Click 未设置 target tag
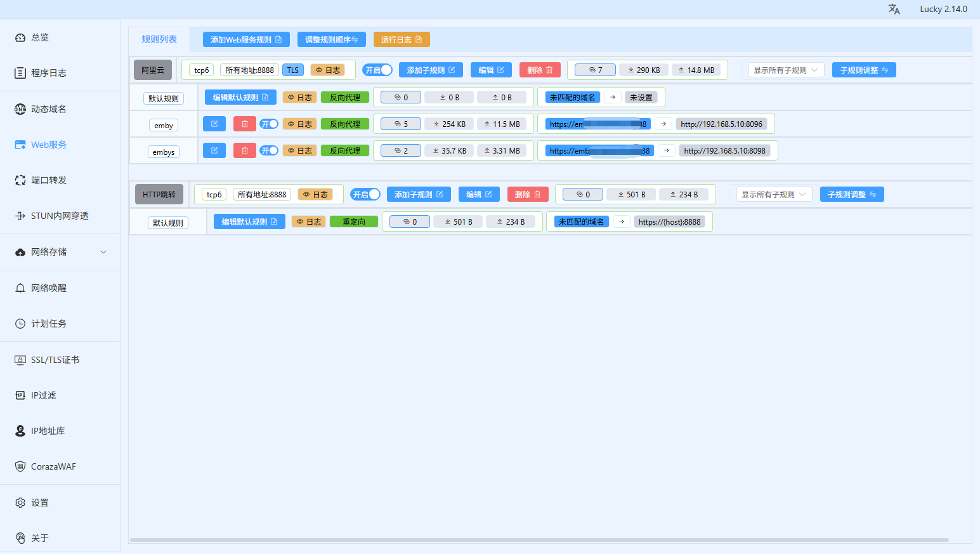This screenshot has height=554, width=980. (641, 97)
